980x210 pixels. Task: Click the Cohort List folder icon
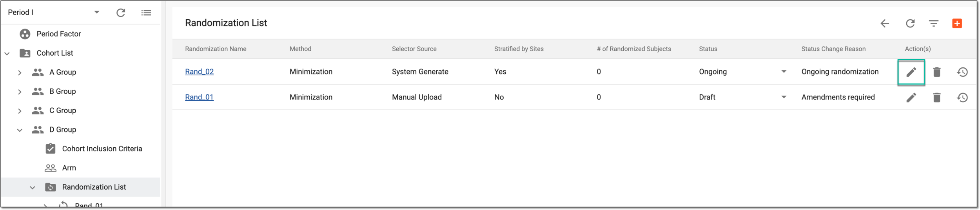[25, 53]
